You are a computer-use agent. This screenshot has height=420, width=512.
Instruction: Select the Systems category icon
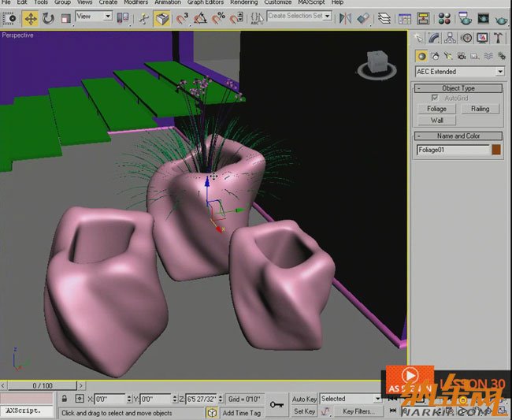tap(501, 56)
